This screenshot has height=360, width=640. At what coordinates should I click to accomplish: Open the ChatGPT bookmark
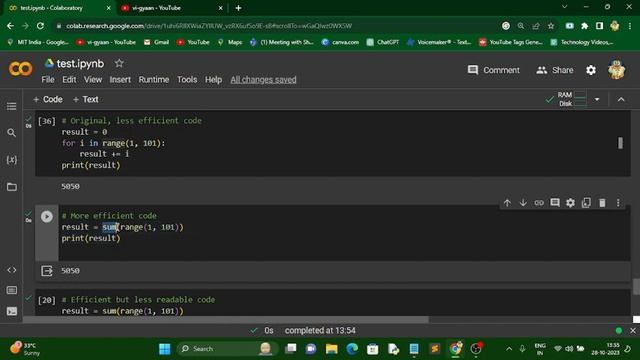(382, 42)
